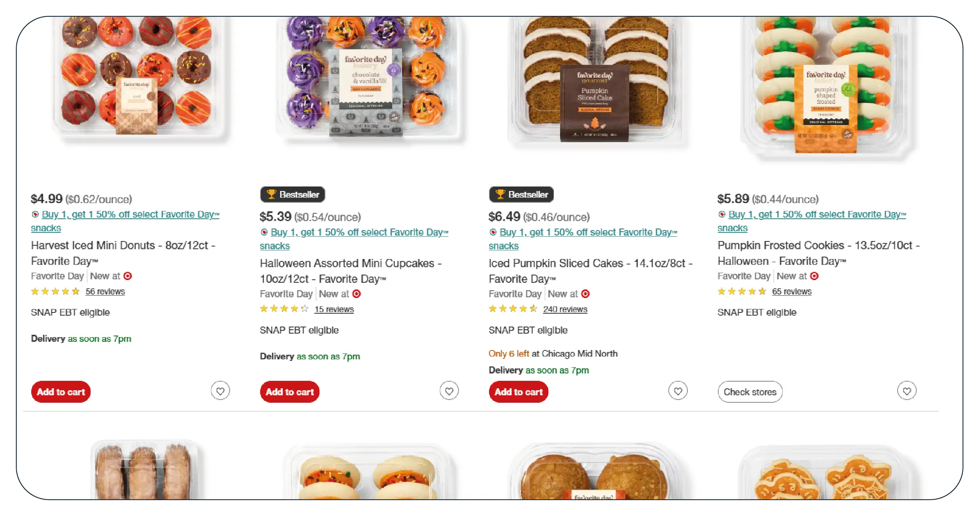The image size is (980, 516).
Task: Open the 240 reviews link
Action: [565, 309]
